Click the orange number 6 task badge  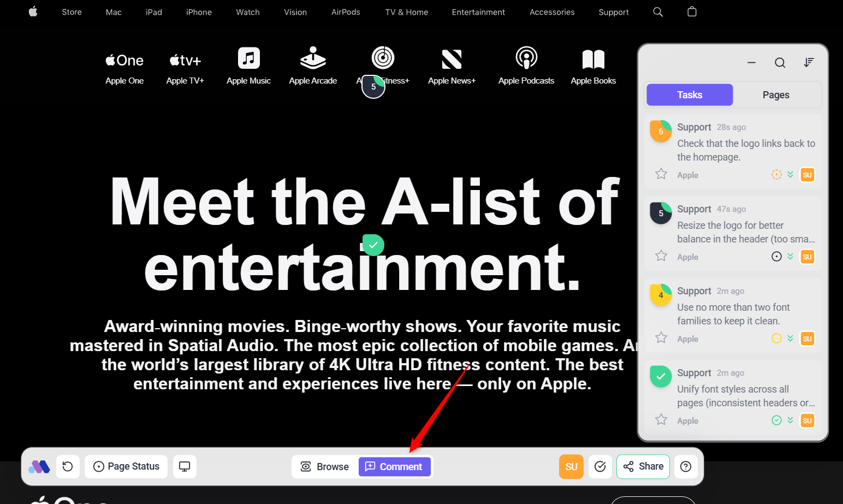click(661, 131)
